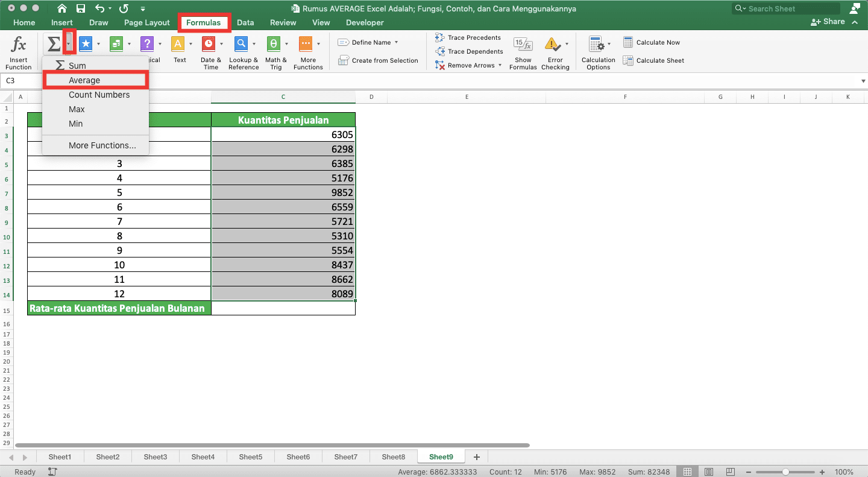Switch to Page Layout view in status bar
Viewport: 868px width, 477px height.
[x=709, y=472]
